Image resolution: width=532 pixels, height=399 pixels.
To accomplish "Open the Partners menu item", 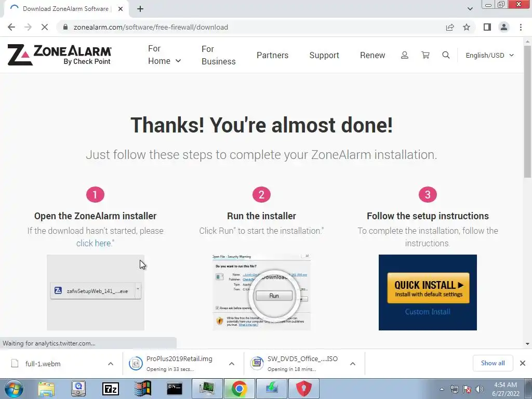I will [272, 55].
